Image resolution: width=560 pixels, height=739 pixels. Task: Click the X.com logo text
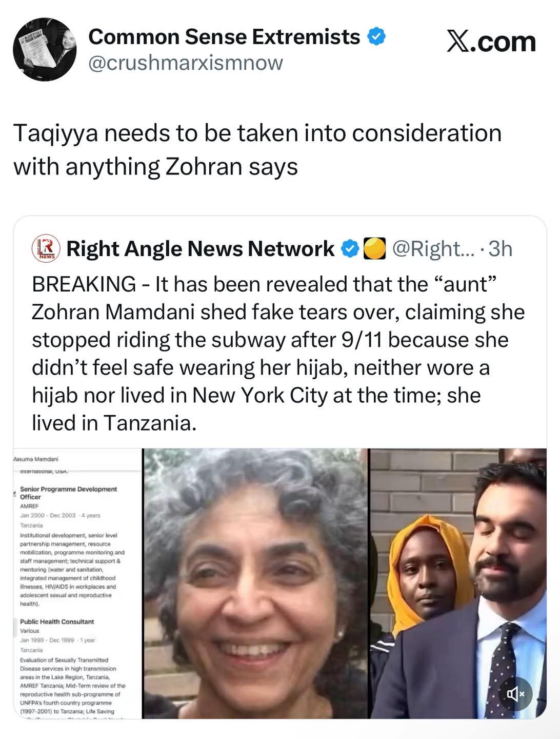click(x=491, y=42)
